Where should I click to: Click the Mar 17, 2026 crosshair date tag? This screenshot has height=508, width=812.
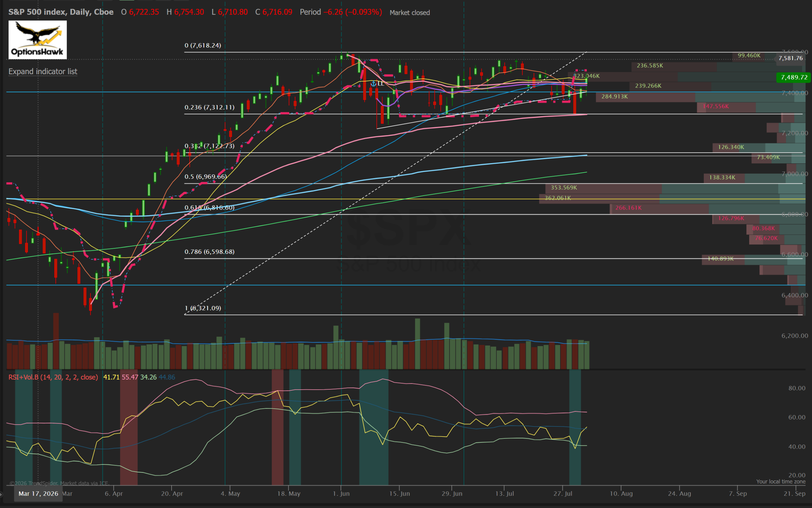pos(38,493)
